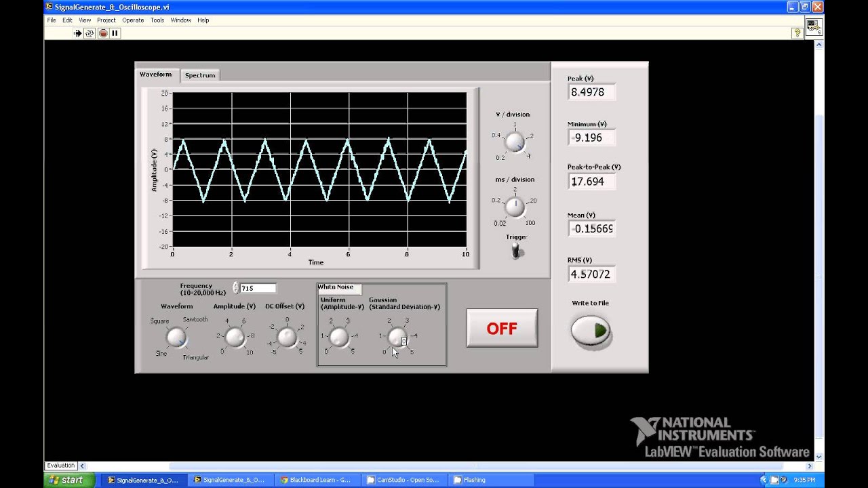
Task: Click the horizontal scrollbar left arrow
Action: point(83,466)
